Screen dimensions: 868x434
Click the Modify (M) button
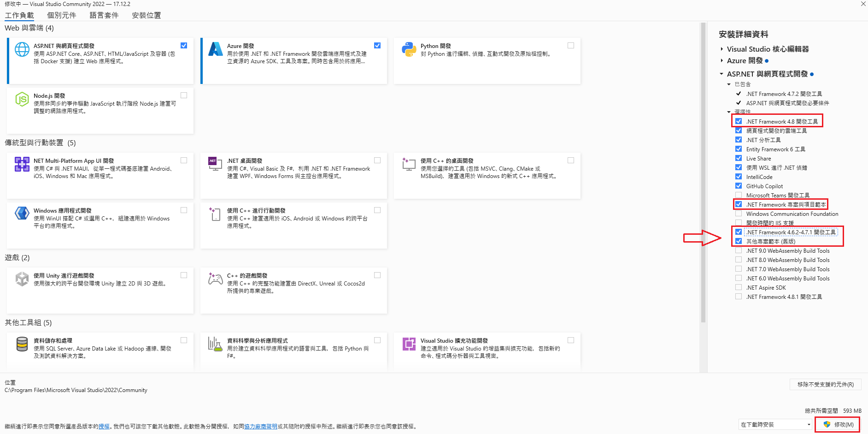point(837,424)
